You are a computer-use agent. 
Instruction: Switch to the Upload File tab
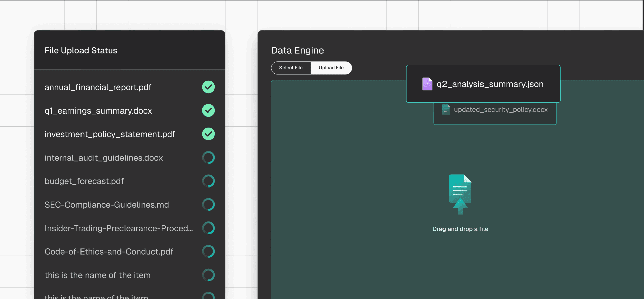coord(331,68)
